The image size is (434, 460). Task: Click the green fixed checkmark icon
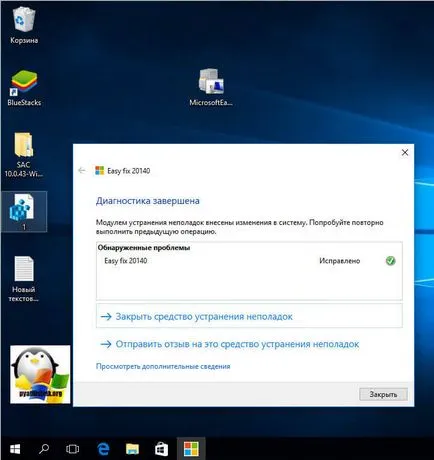tap(390, 261)
